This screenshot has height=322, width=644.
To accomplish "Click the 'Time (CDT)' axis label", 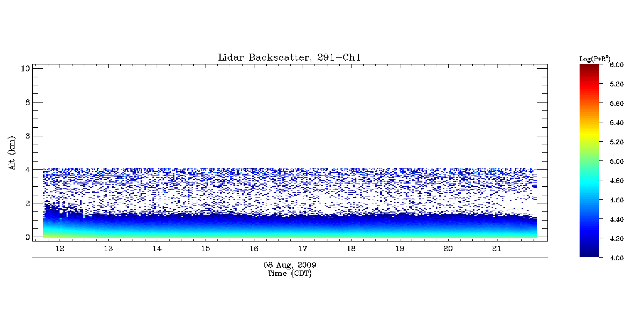I will tap(290, 274).
